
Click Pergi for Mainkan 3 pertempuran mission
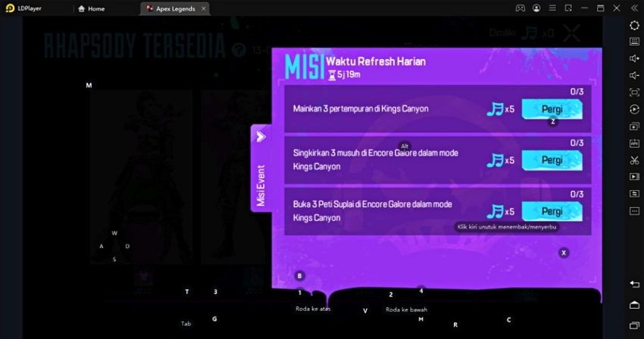552,109
